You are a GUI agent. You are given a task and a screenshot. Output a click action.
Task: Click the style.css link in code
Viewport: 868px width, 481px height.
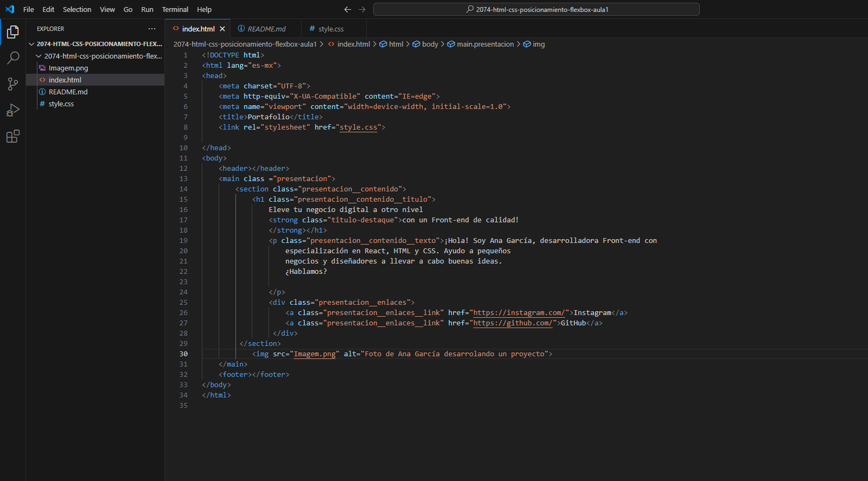click(358, 127)
